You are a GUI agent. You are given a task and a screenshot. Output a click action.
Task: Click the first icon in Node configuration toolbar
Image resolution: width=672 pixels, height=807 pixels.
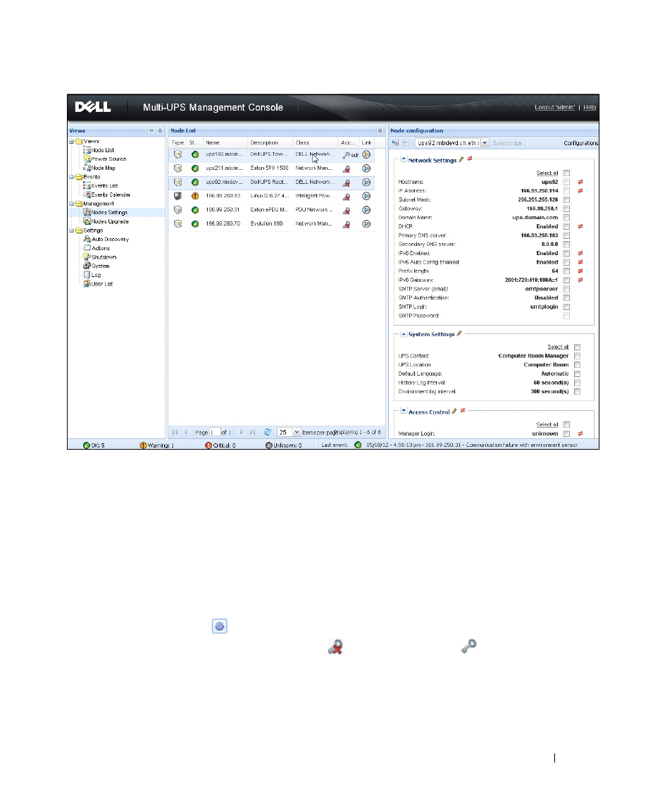click(x=395, y=143)
